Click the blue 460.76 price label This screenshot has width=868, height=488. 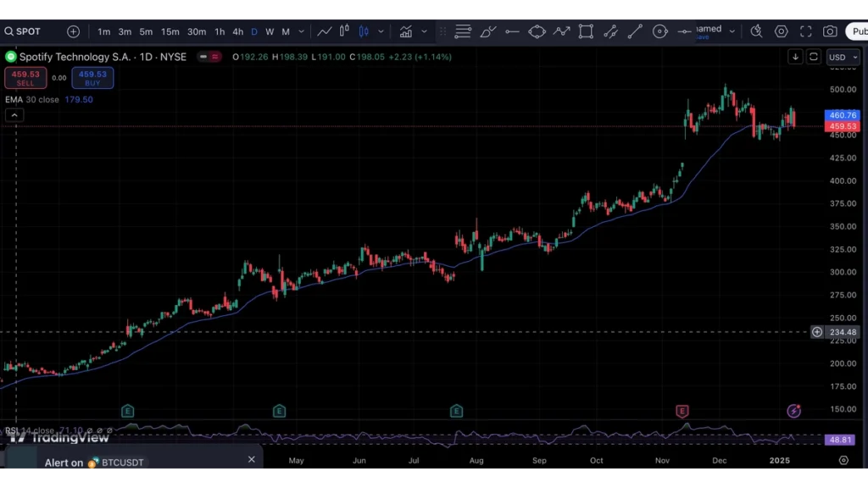[843, 115]
